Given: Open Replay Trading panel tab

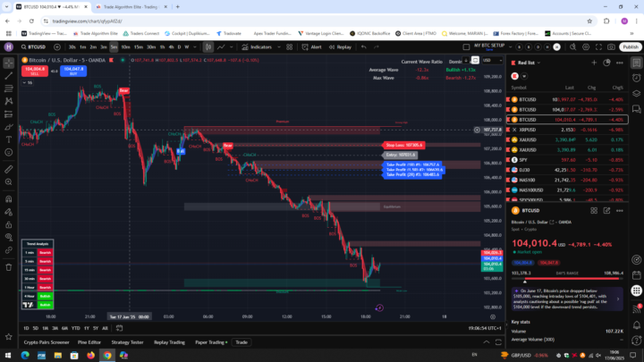Looking at the screenshot, I should [169, 342].
